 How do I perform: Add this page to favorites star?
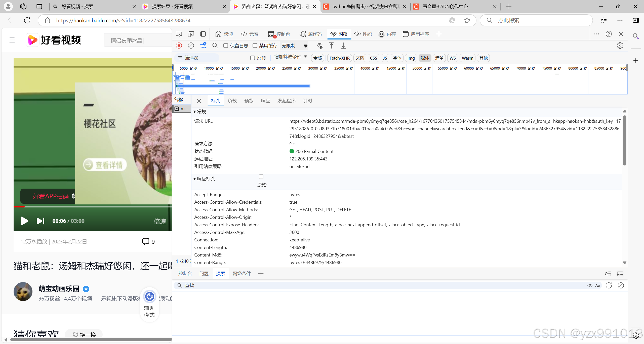467,20
